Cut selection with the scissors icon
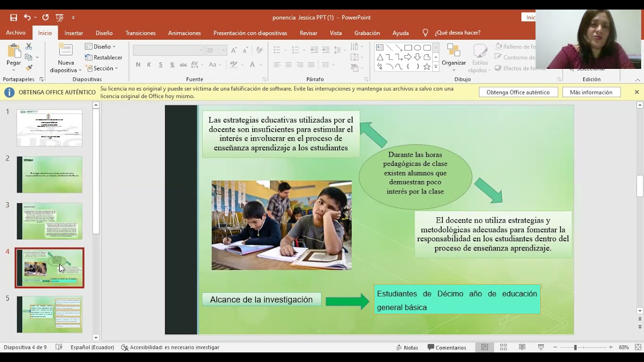644x362 pixels. (29, 46)
